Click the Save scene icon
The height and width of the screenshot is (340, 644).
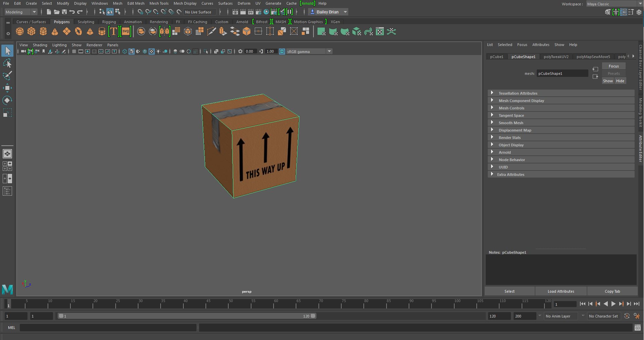click(x=64, y=12)
